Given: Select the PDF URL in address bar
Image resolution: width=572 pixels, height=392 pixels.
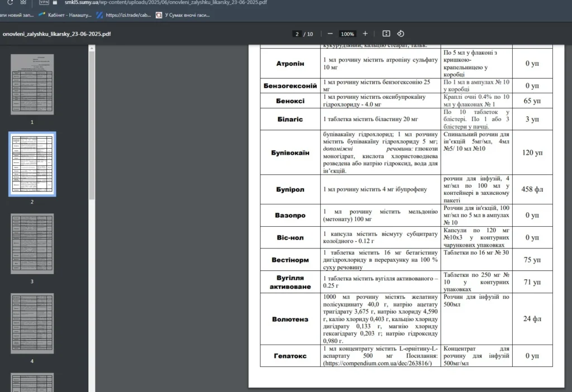Looking at the screenshot, I should click(x=165, y=2).
